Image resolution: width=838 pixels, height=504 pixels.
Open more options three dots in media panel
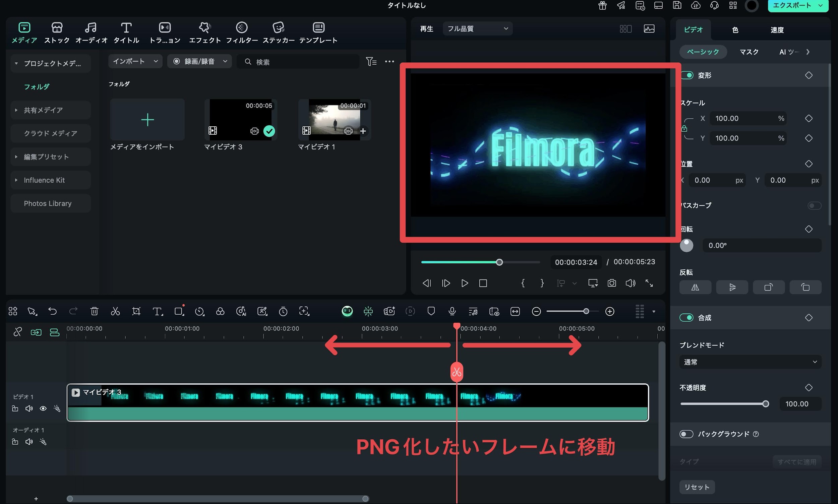389,61
